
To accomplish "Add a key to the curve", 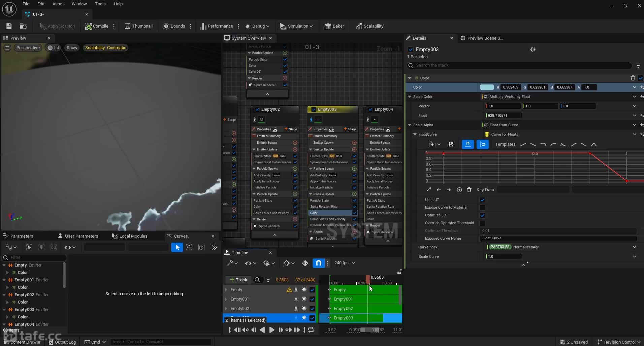I will pos(459,190).
